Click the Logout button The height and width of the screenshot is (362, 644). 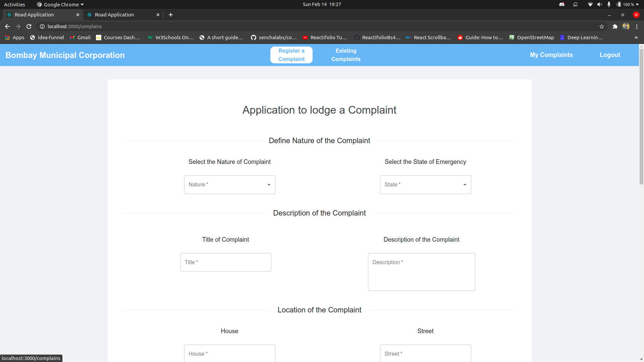coord(610,55)
